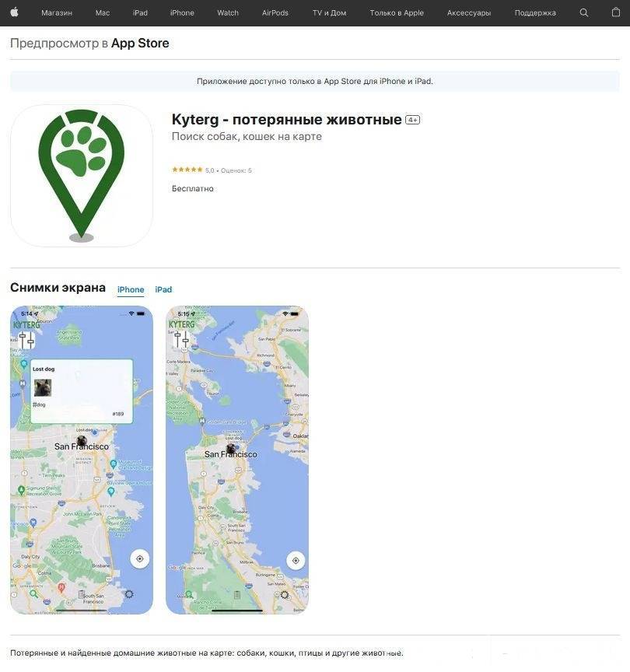
Task: Open the Аксессуары link
Action: pyautogui.click(x=469, y=13)
